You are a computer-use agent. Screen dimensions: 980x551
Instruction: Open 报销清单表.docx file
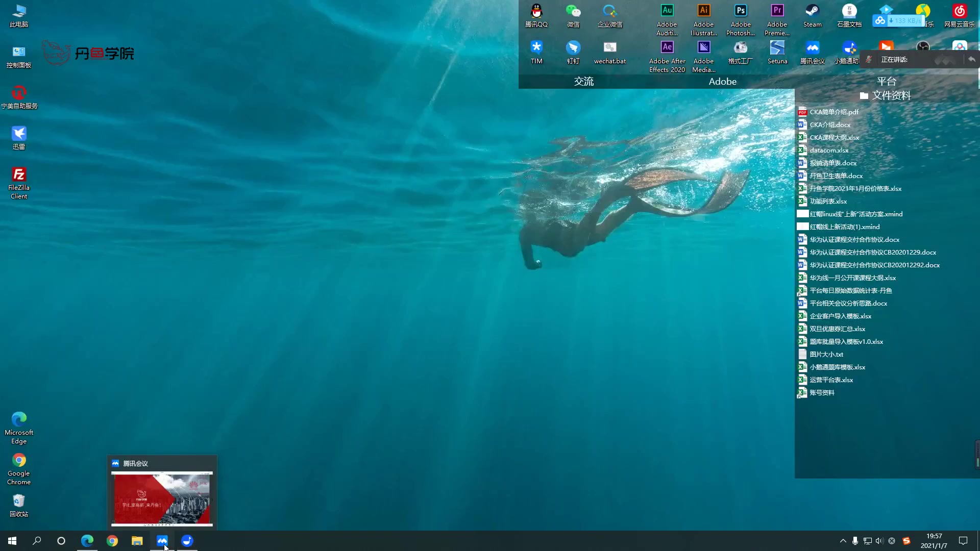coord(827,163)
